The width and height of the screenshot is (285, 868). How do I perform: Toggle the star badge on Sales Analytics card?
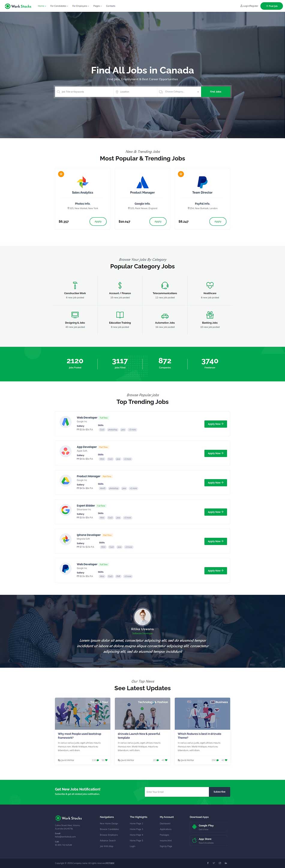tap(61, 174)
